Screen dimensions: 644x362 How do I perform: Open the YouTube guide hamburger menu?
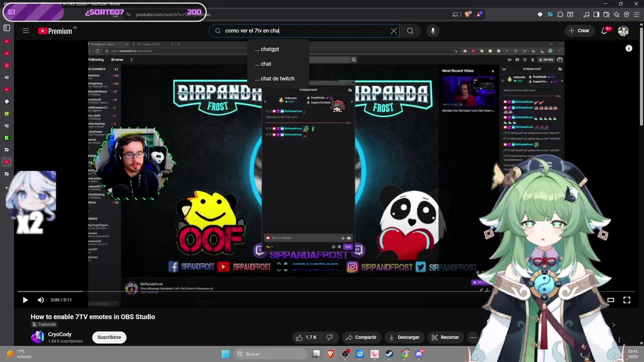(x=26, y=31)
